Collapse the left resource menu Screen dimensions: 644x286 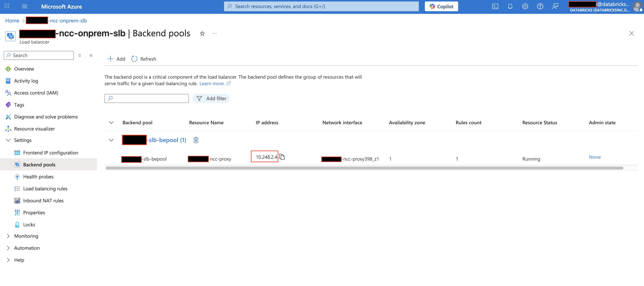tap(91, 55)
